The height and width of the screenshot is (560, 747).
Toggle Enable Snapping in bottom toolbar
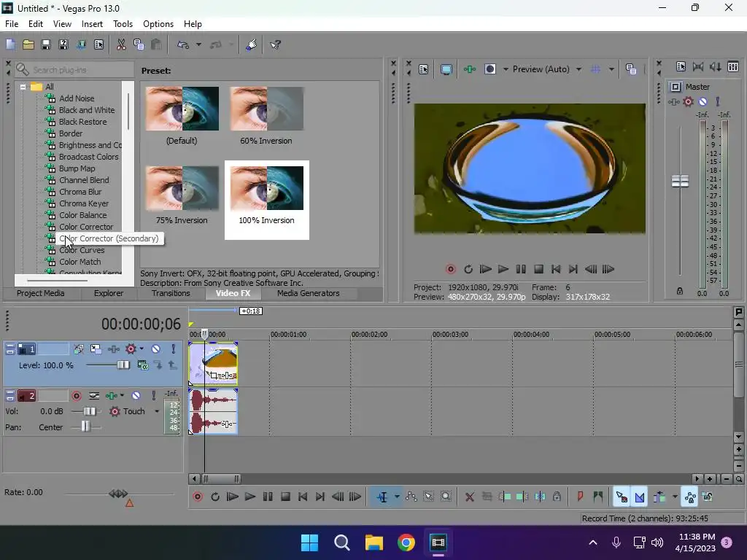(x=622, y=497)
